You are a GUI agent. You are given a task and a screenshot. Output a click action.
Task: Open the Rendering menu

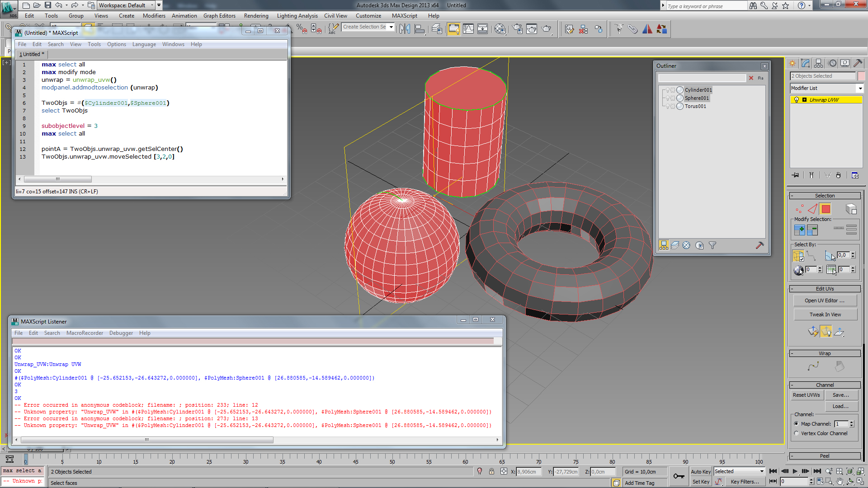click(x=256, y=16)
